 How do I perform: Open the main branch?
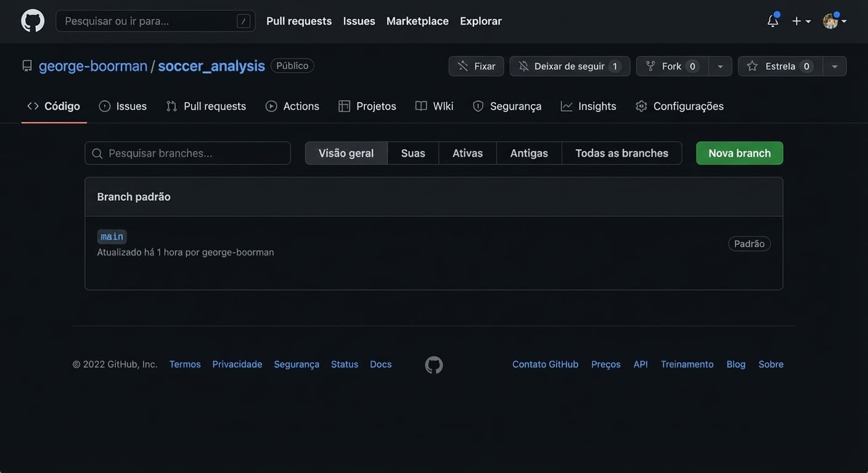[x=112, y=236]
